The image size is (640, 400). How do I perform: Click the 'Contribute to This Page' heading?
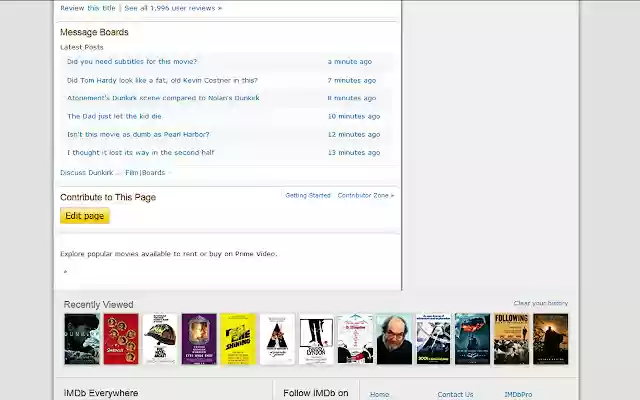108,197
